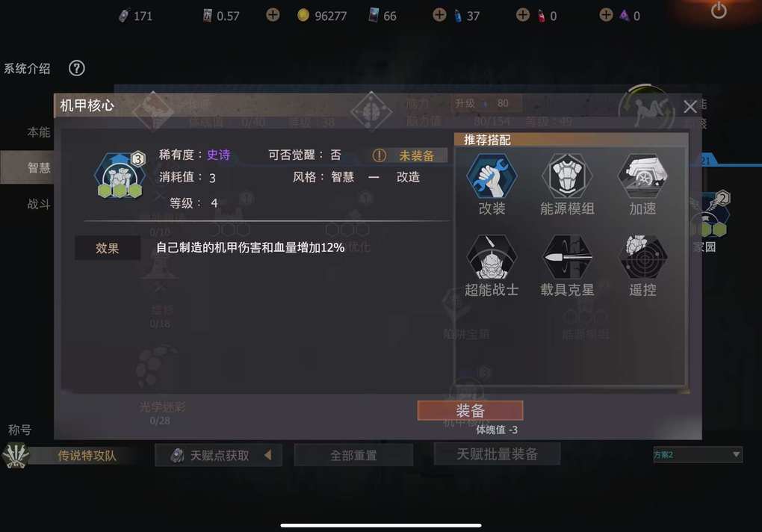Viewport: 762px width, 532px height.
Task: Select the 载具克星 bullet icon
Action: [566, 258]
